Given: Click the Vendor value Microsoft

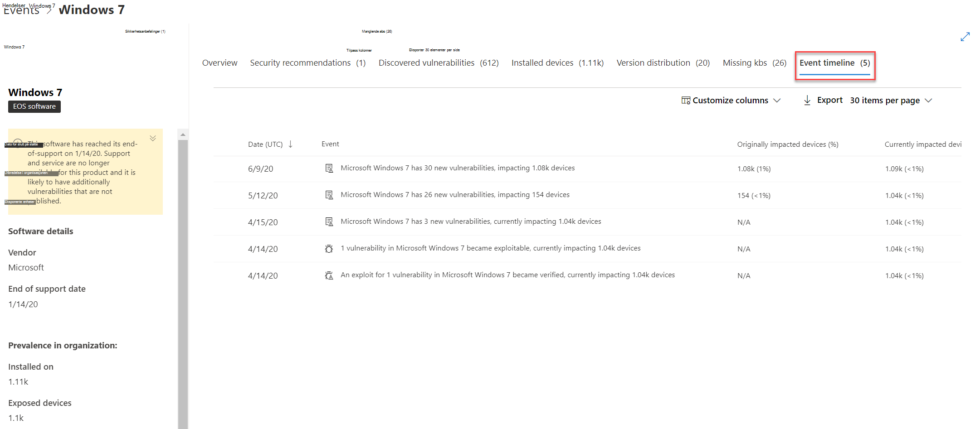Looking at the screenshot, I should 26,268.
